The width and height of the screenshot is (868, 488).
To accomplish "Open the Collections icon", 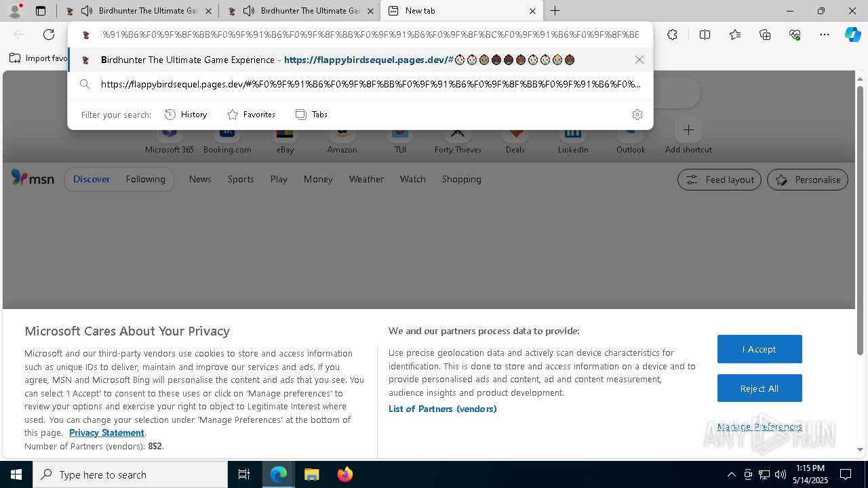I will click(x=765, y=35).
